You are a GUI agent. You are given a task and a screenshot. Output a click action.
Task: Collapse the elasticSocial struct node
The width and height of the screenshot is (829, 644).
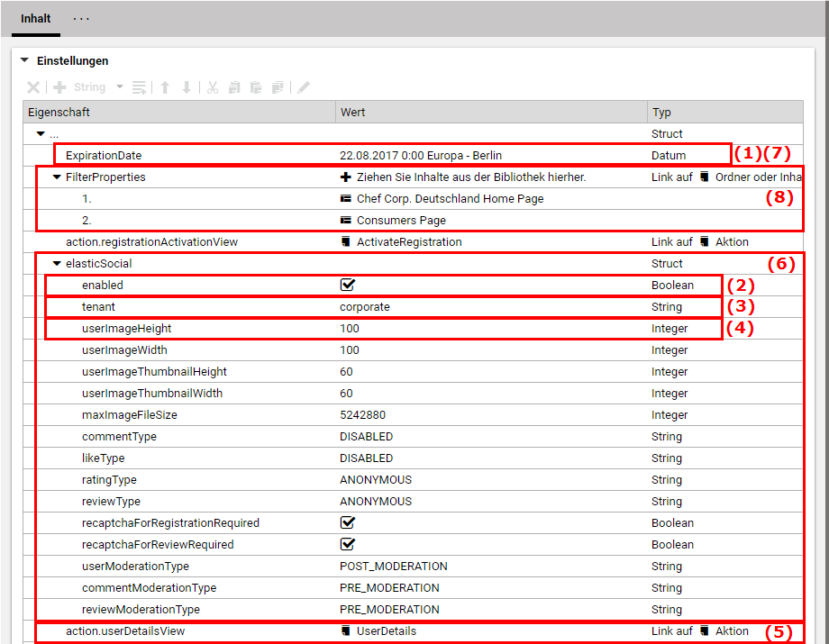[x=57, y=264]
